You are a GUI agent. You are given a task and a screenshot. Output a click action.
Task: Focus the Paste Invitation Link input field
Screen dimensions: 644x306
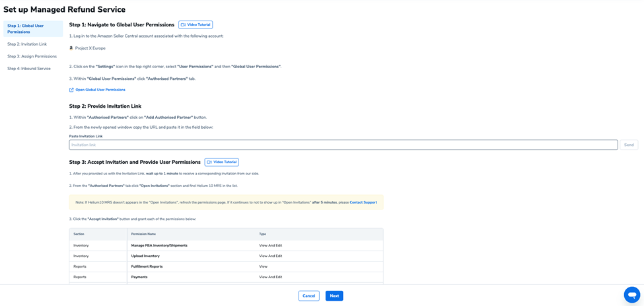343,145
